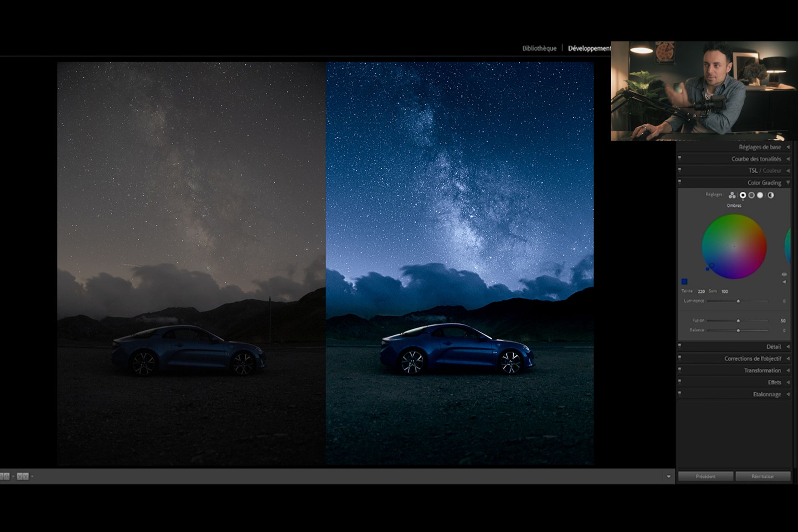Click the Luminance slider handle
This screenshot has width=798, height=532.
pyautogui.click(x=738, y=301)
